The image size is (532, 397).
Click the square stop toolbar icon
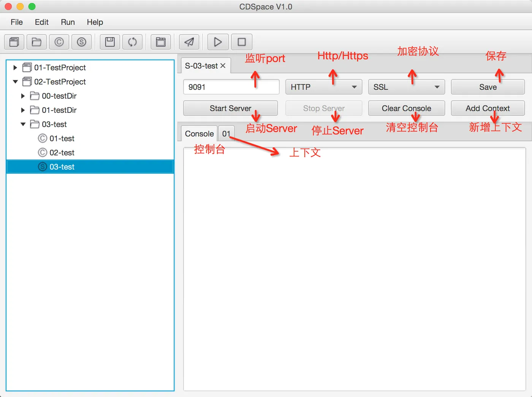242,42
